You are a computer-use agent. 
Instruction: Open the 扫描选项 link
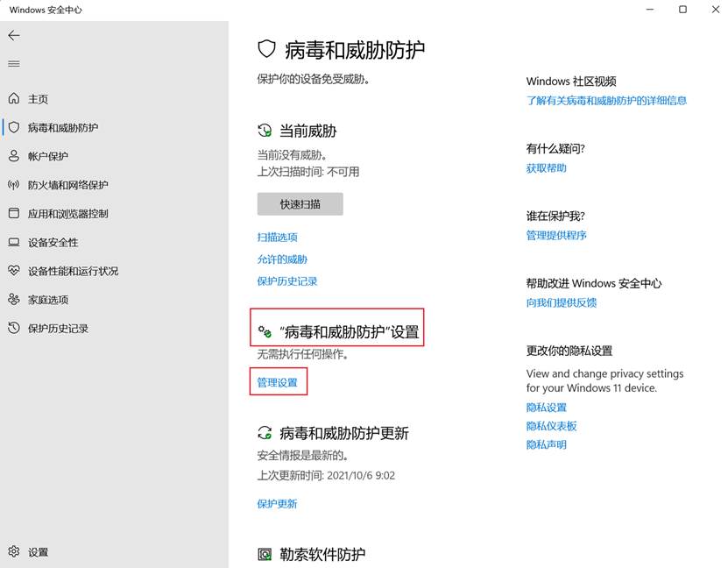point(277,238)
